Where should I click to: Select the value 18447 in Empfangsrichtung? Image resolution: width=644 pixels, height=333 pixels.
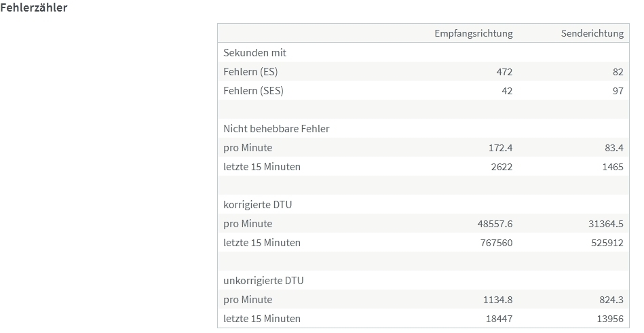[499, 319]
